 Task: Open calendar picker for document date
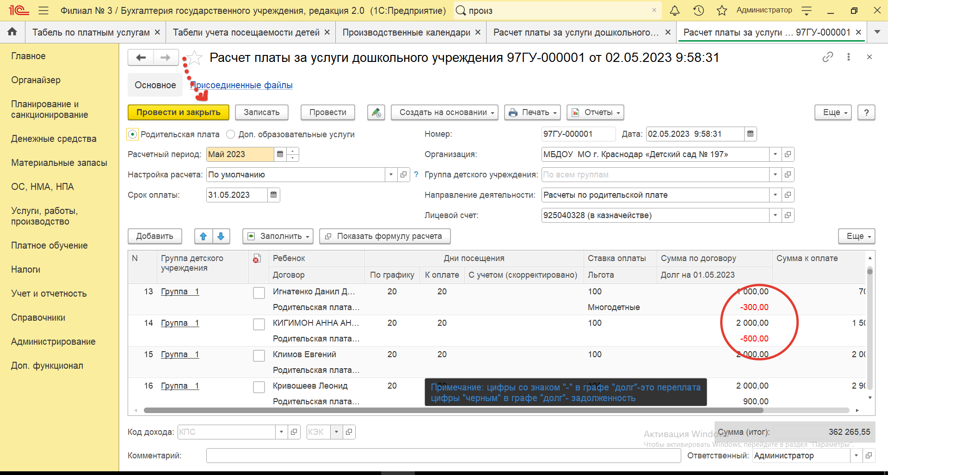(750, 134)
